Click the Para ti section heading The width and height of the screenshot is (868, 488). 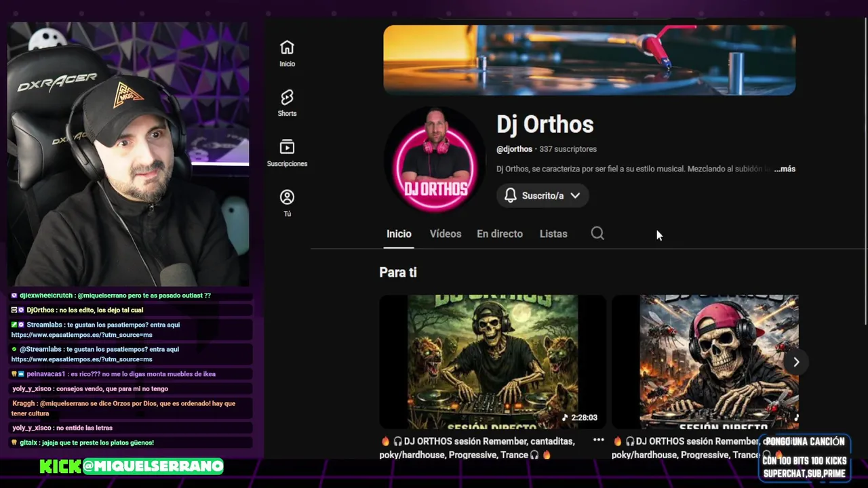pos(398,272)
